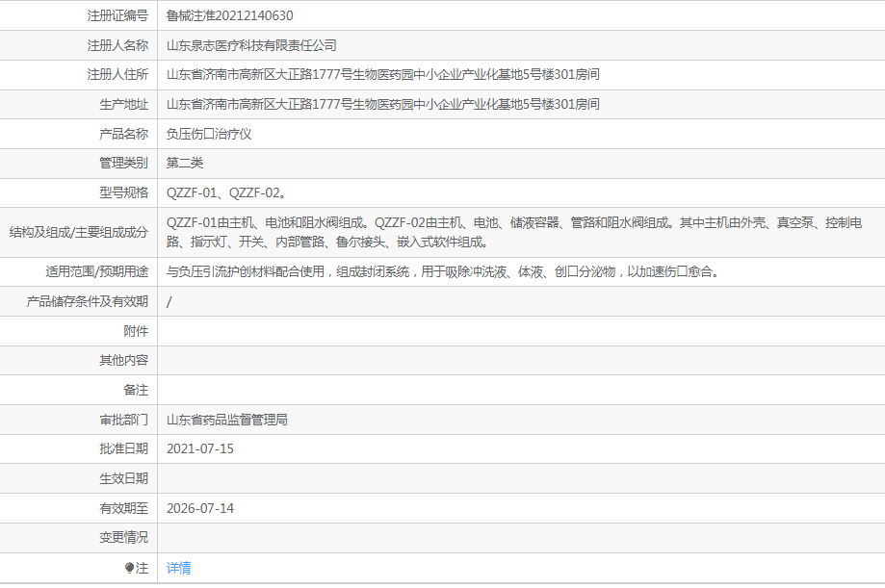
Task: Select product name 负压伤口治疗仪
Action: pyautogui.click(x=209, y=134)
